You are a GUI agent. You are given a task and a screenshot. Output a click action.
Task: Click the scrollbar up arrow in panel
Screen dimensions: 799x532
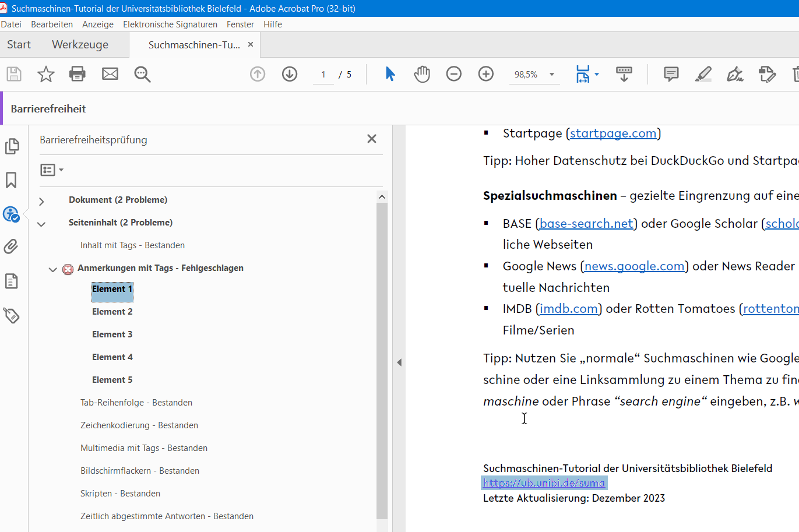pos(382,196)
